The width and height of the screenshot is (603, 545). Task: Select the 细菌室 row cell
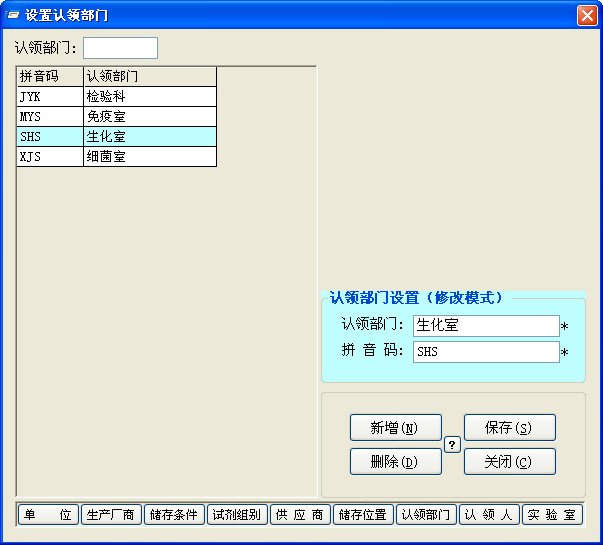pyautogui.click(x=150, y=156)
